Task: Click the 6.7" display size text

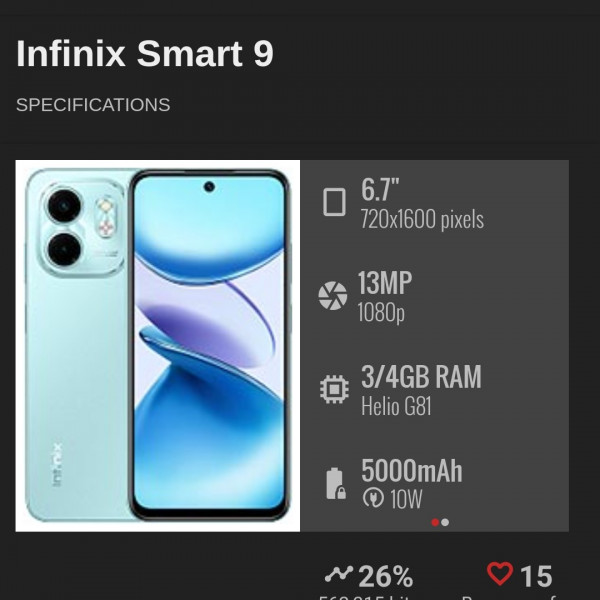Action: (x=380, y=189)
